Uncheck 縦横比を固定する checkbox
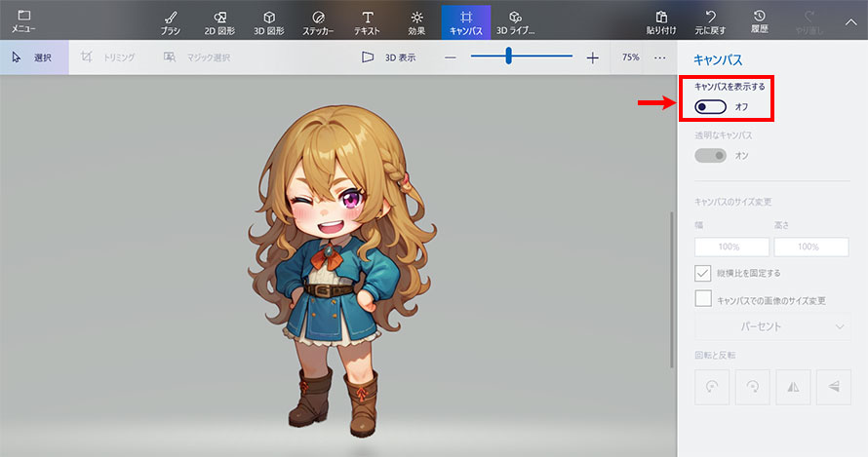Screen dimensions: 868x457 tap(703, 273)
